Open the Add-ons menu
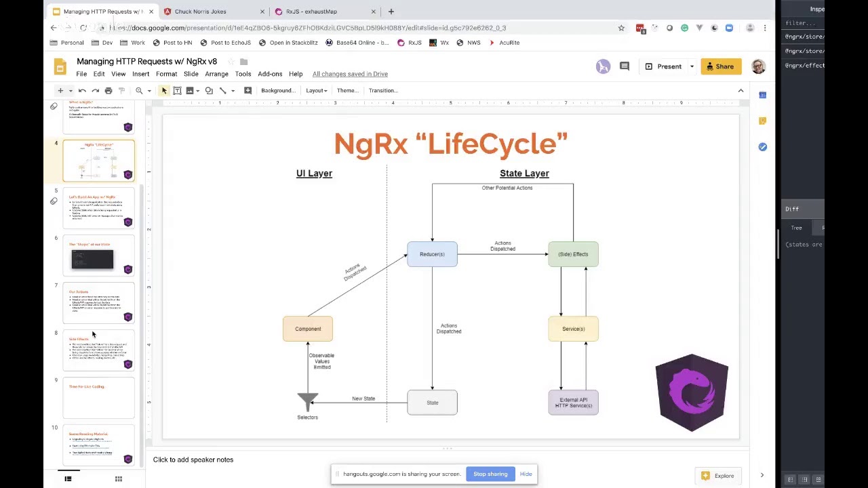Screen dimensions: 868x488 tap(269, 74)
